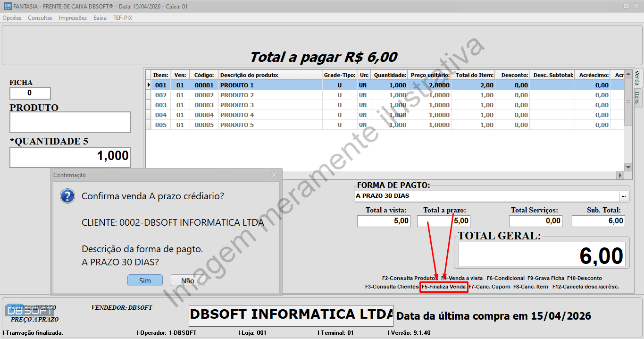This screenshot has height=339, width=644.
Task: Trigger F5-Finaliza Venda
Action: pyautogui.click(x=443, y=286)
